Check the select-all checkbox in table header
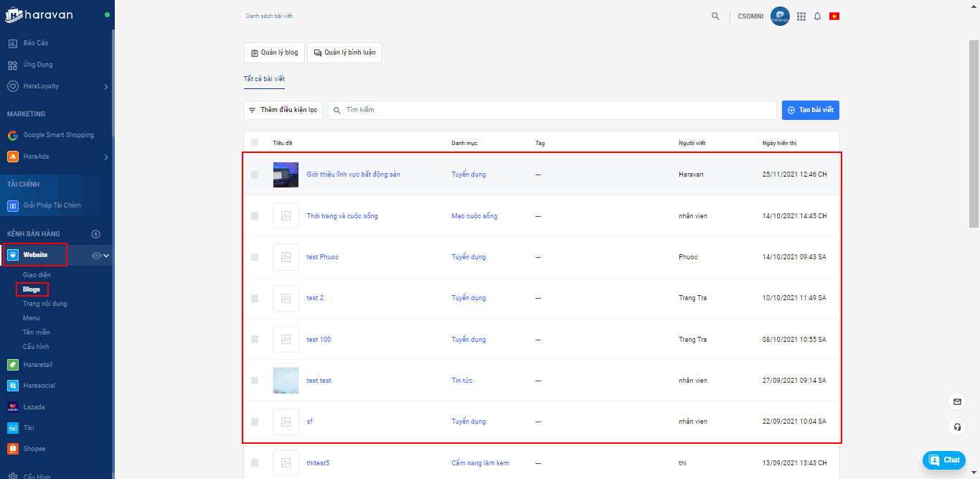980x479 pixels. coord(255,143)
